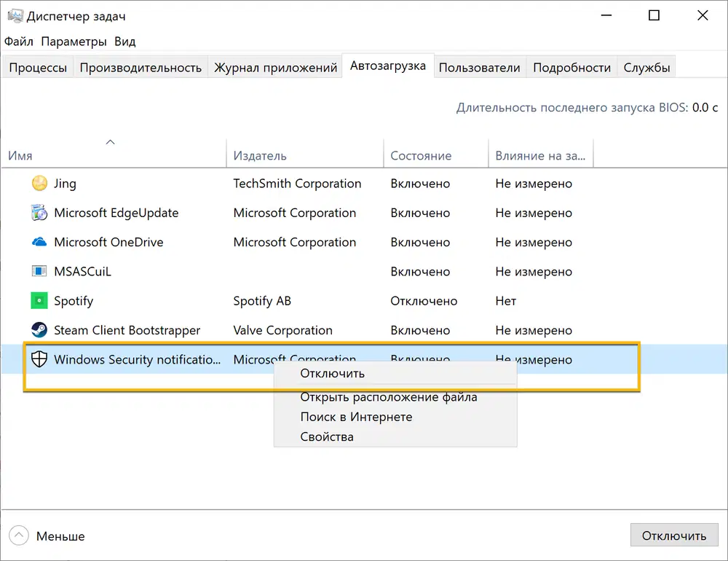Viewport: 728px width, 561px height.
Task: Open the Файл menu
Action: pos(18,42)
